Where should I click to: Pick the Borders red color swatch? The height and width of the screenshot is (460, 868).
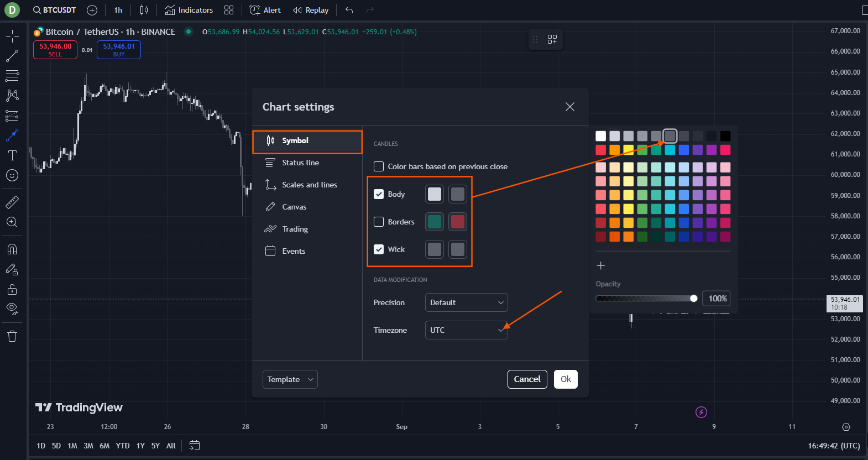458,222
